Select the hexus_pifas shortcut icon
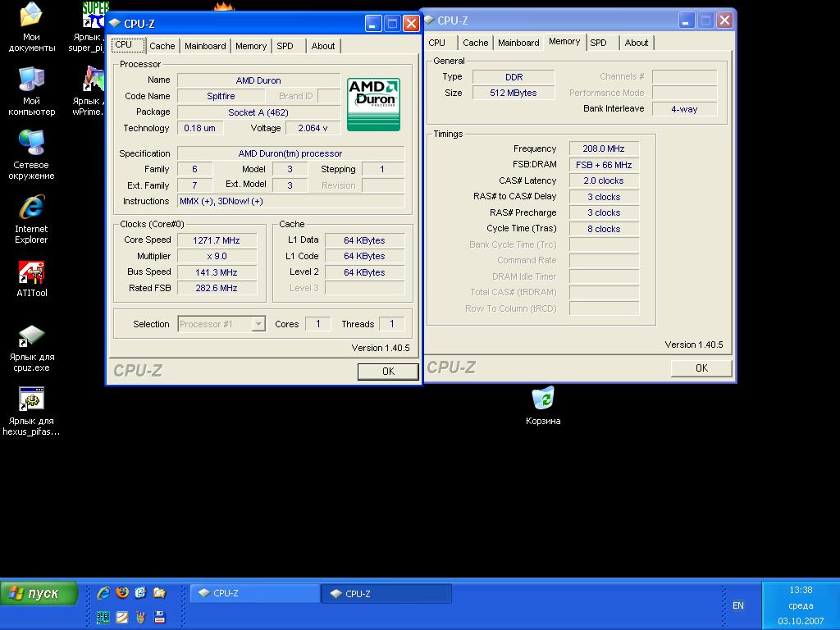Viewport: 840px width, 630px height. (31, 412)
